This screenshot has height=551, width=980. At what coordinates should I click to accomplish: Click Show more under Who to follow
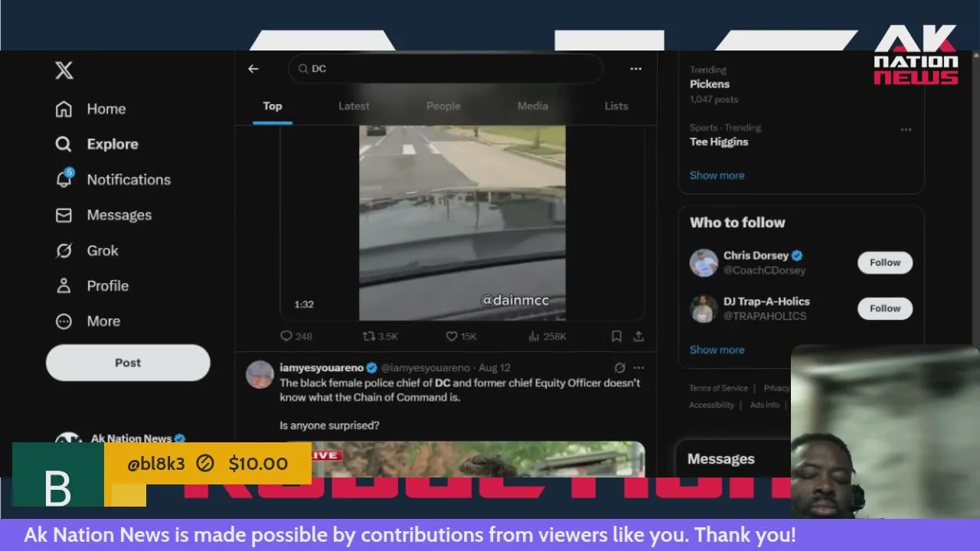coord(717,350)
